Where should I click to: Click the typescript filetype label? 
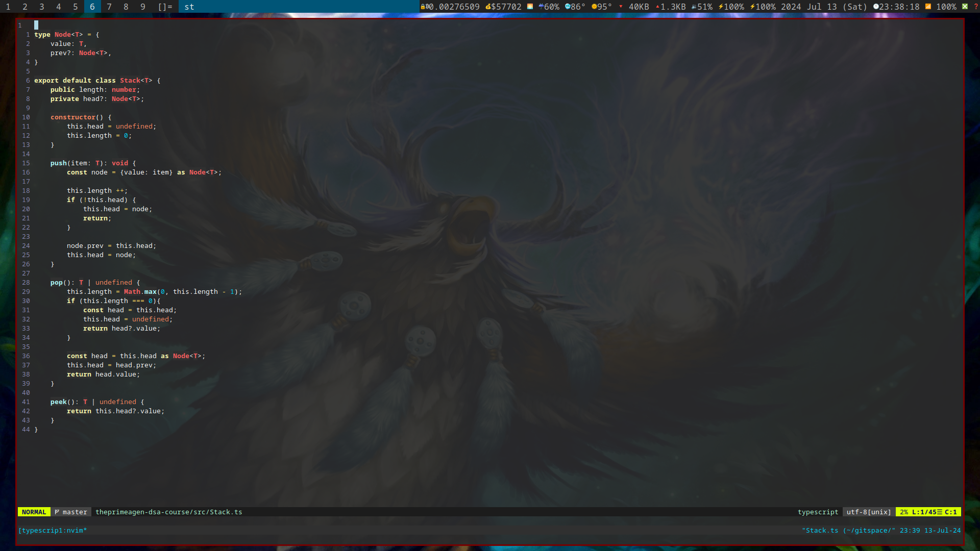pyautogui.click(x=818, y=512)
